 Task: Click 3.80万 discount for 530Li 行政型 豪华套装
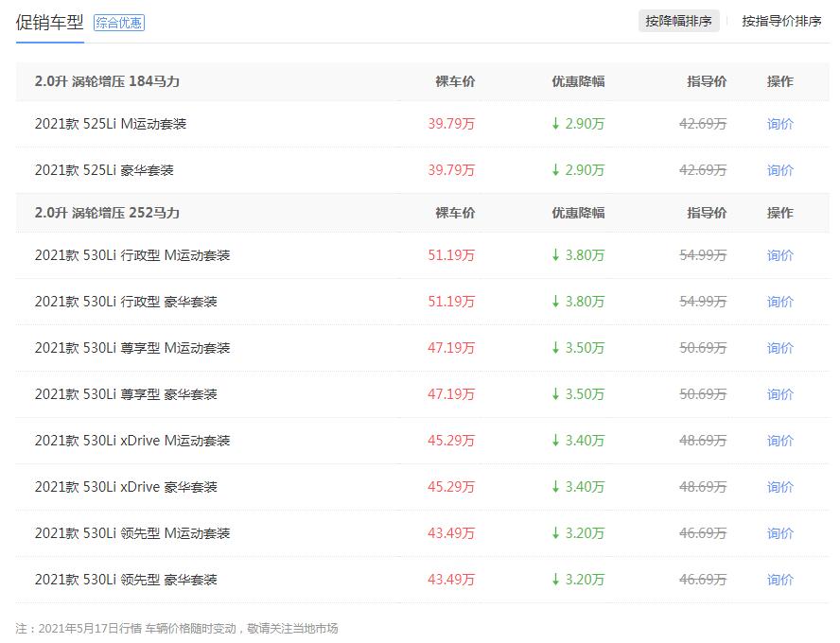pyautogui.click(x=579, y=302)
